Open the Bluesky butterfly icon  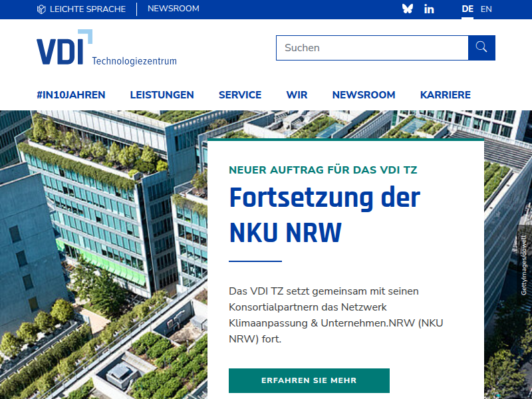(x=408, y=9)
